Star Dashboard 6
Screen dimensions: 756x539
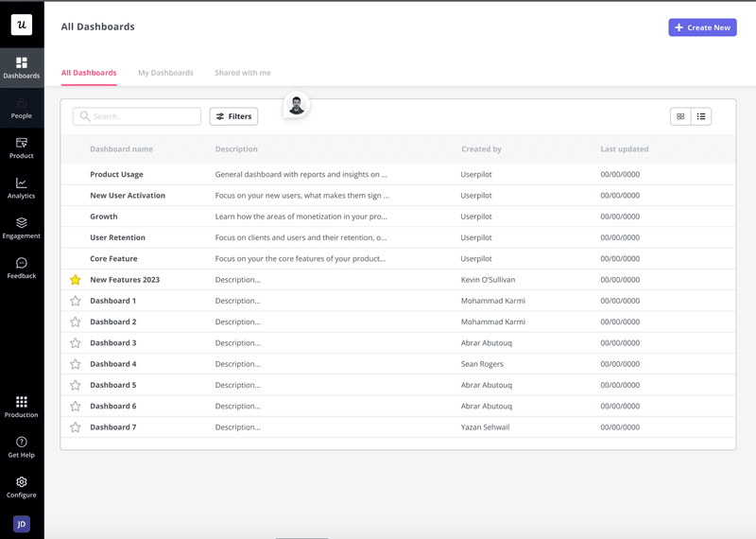(76, 407)
